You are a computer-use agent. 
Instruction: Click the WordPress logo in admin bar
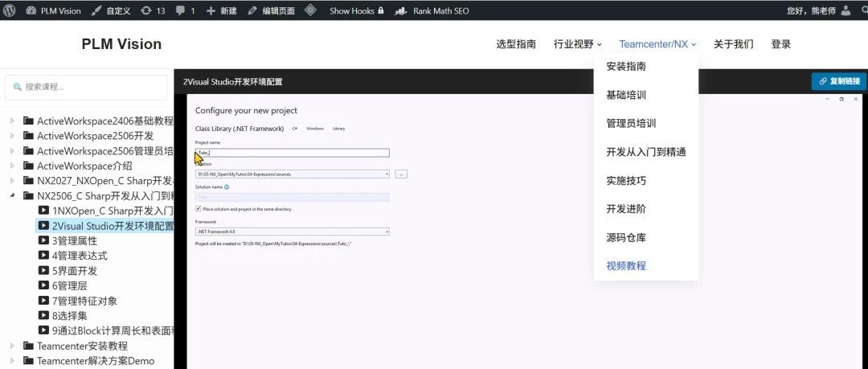coord(10,10)
